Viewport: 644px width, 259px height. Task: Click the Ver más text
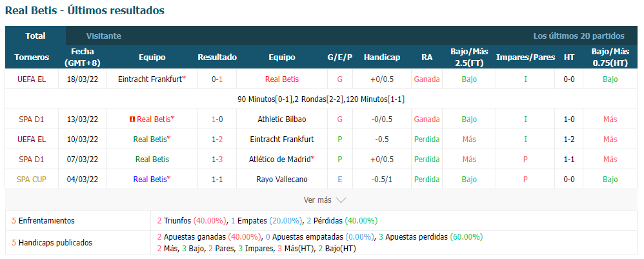(x=317, y=200)
